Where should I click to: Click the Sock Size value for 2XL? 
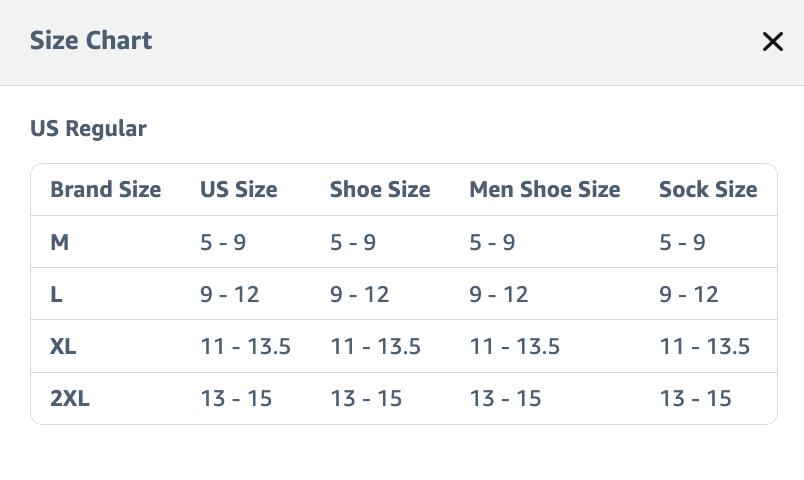click(x=695, y=398)
